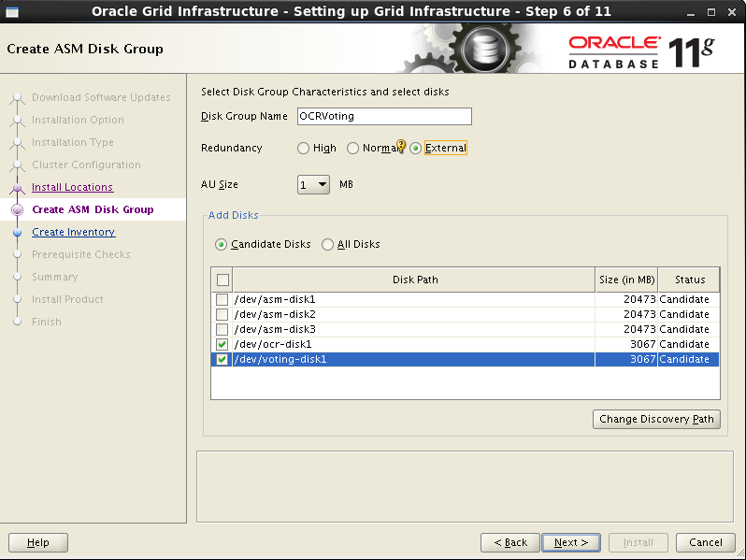Image resolution: width=746 pixels, height=560 pixels.
Task: Select High redundancy option
Action: 303,149
